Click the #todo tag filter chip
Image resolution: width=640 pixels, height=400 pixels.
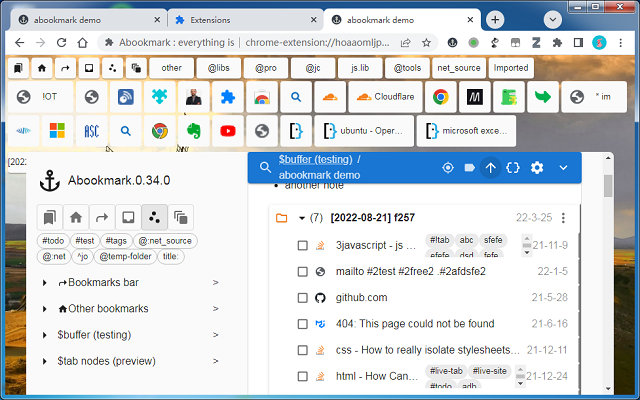click(x=53, y=241)
